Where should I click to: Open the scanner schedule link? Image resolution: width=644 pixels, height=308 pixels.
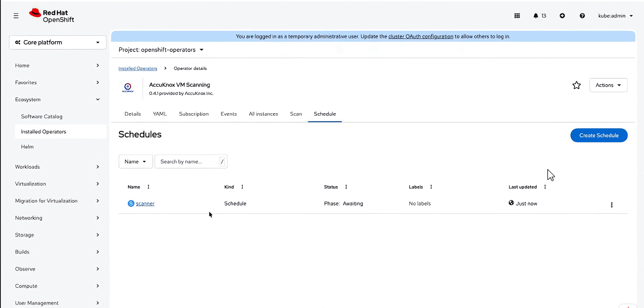[145, 204]
